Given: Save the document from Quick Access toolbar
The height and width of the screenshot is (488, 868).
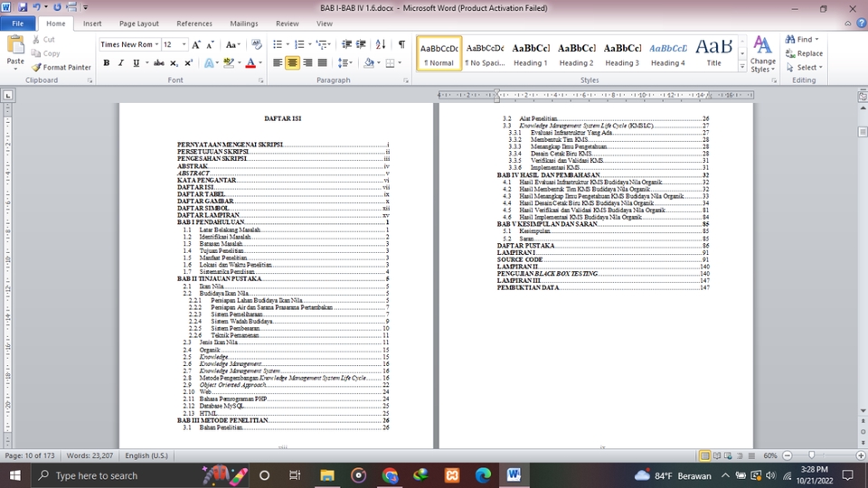Looking at the screenshot, I should tap(23, 8).
